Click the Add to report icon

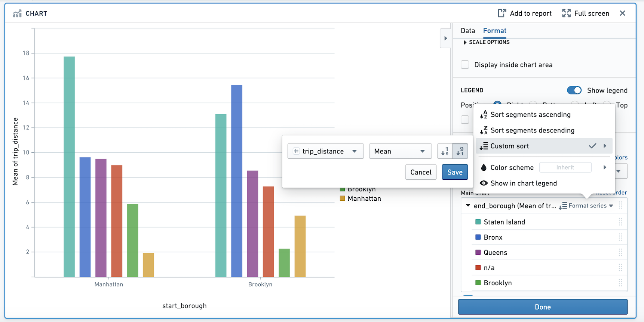click(502, 13)
